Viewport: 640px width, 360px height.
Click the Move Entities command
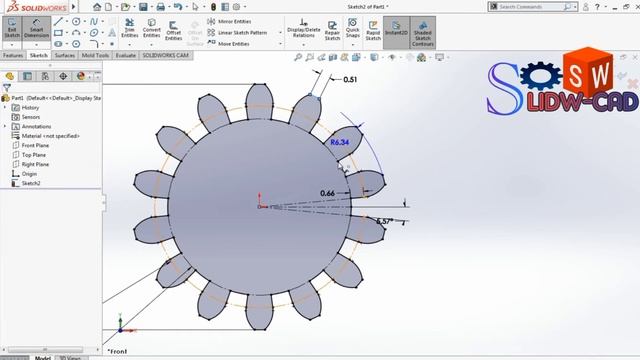tap(229, 44)
